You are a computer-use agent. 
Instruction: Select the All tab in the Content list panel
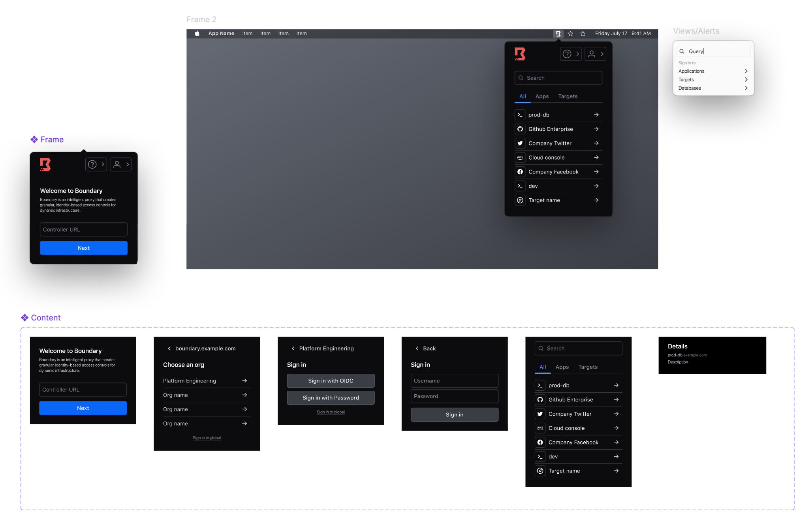click(543, 367)
